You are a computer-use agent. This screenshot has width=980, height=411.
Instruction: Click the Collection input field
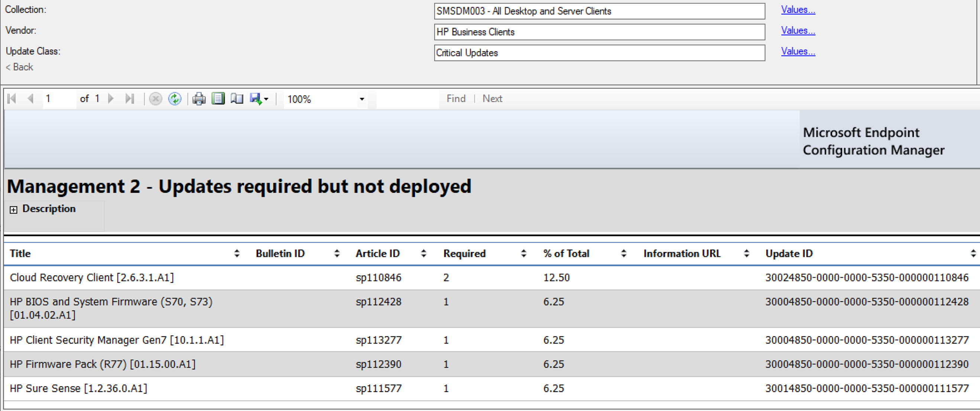click(599, 11)
